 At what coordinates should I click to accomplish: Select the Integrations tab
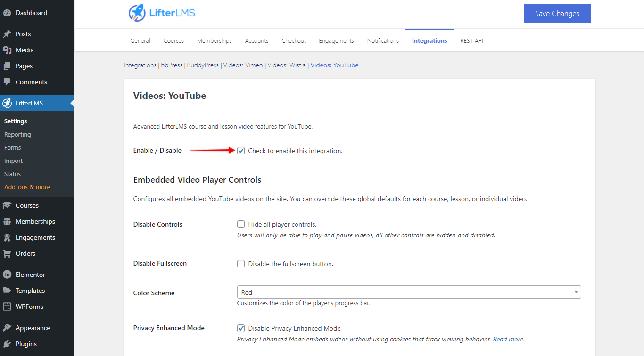(429, 40)
